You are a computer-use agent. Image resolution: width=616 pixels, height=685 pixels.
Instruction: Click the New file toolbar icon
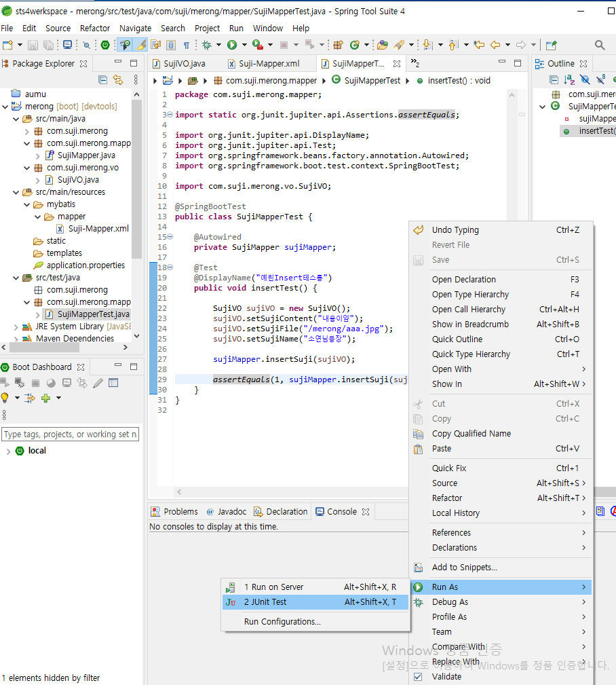pyautogui.click(x=8, y=45)
